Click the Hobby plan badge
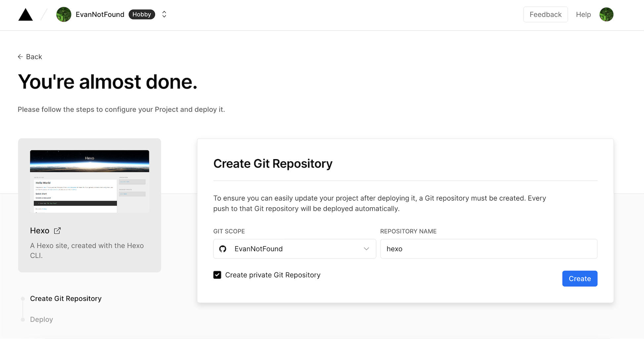The image size is (644, 339). click(142, 14)
